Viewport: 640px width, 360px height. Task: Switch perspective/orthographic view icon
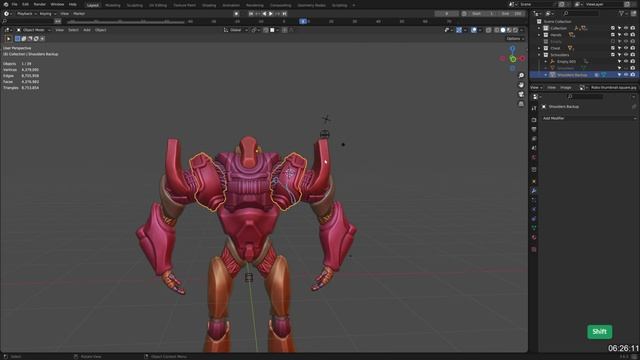[521, 104]
